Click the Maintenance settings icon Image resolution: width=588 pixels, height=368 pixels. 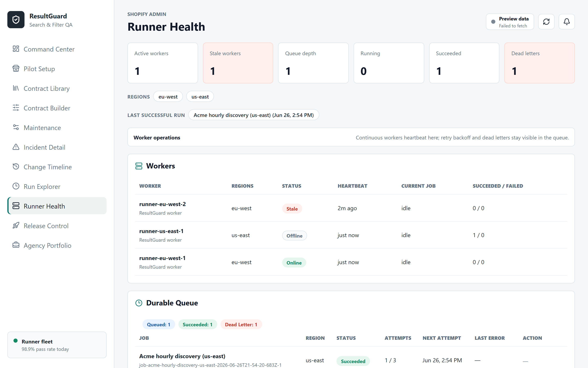16,127
